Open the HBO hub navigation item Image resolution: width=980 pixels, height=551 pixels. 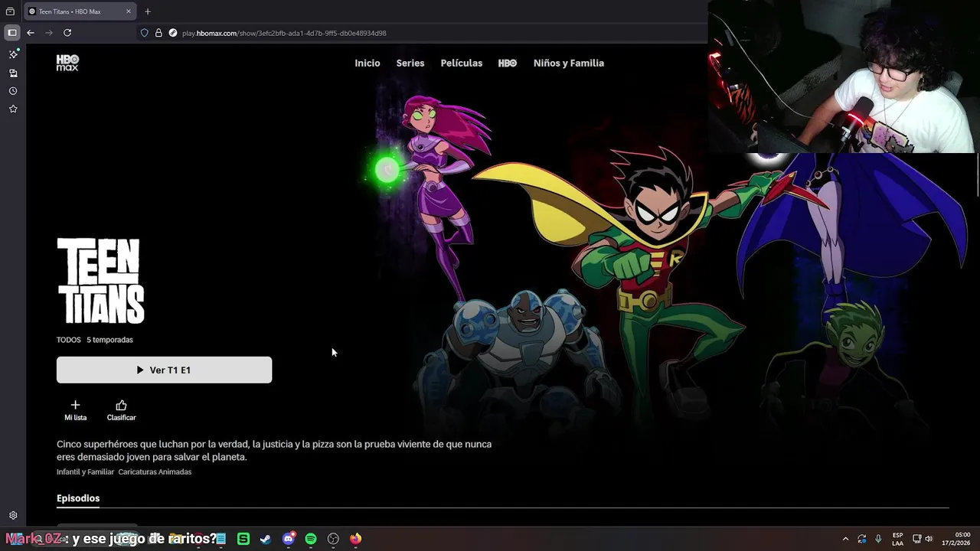[508, 63]
